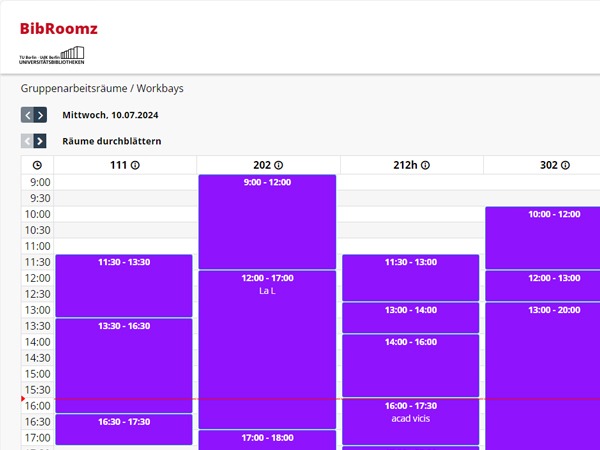Select the free 9:00 slot in room 212h
This screenshot has height=450, width=600.
tap(412, 182)
